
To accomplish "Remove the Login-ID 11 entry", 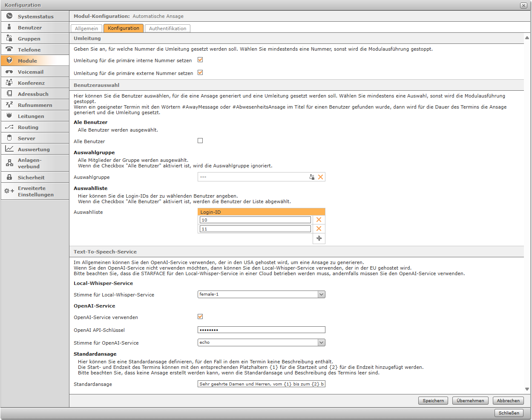I will coord(319,229).
